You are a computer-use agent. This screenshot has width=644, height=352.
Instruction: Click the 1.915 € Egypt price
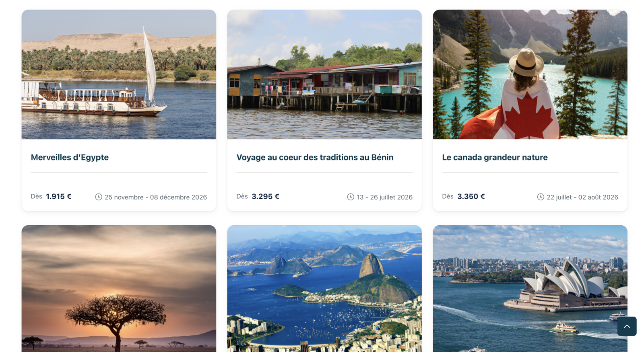tap(59, 196)
